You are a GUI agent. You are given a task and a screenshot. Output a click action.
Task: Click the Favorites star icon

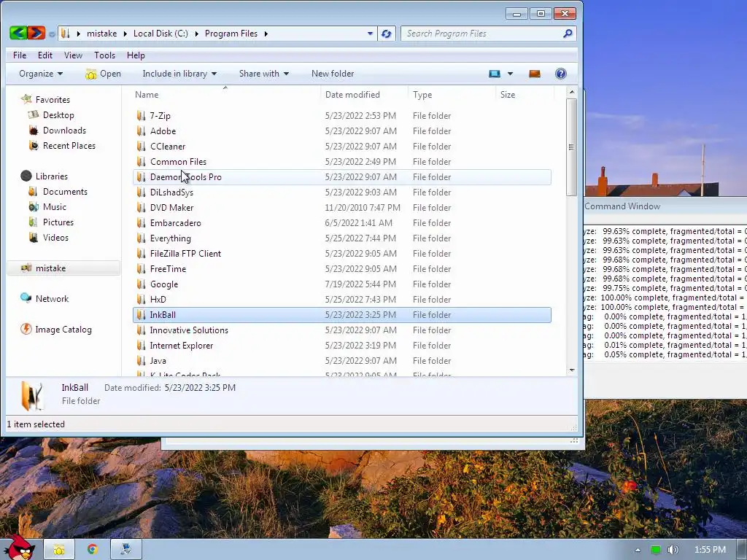click(x=26, y=99)
